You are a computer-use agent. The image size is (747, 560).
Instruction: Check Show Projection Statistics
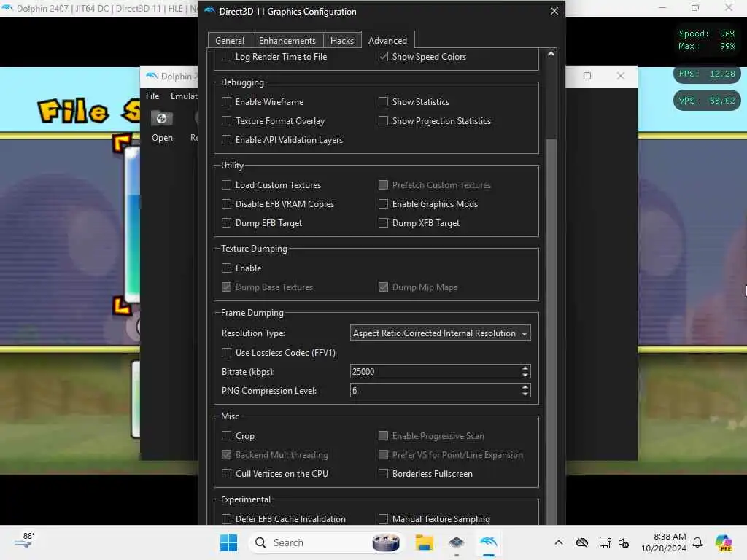point(383,121)
